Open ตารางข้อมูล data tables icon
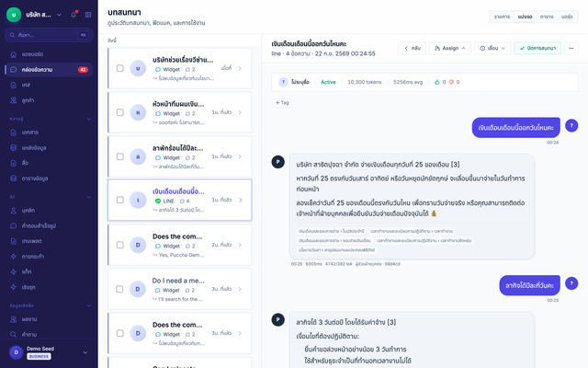This screenshot has width=588, height=368. (14, 178)
